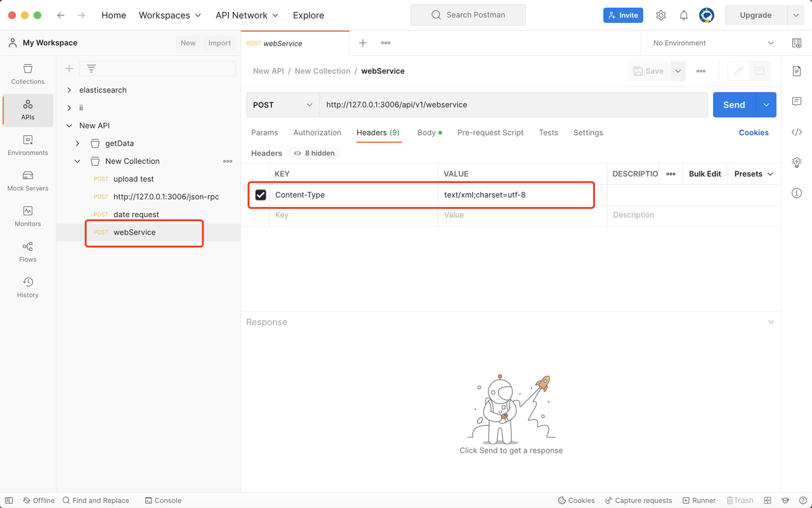
Task: Open the code snippet icon
Action: (797, 132)
